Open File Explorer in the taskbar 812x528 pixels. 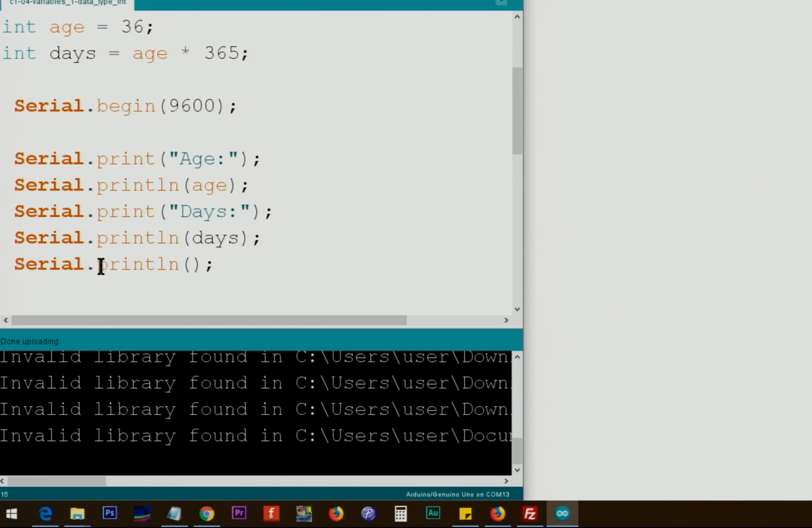[78, 514]
